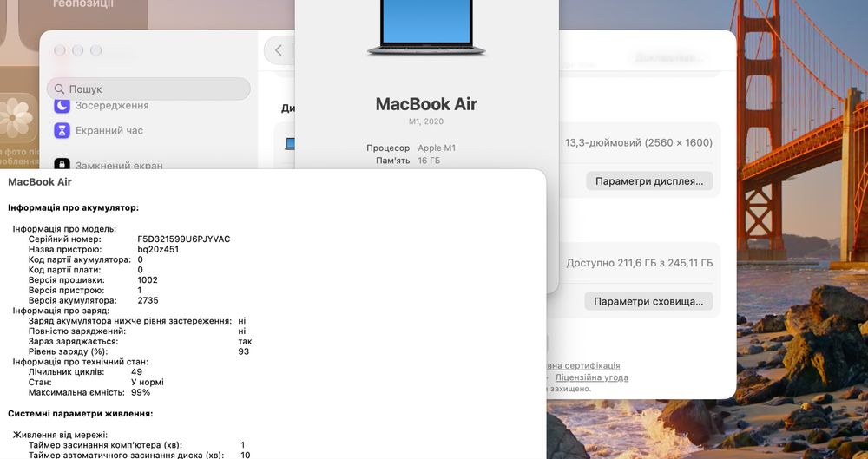Click charge level value 93

click(244, 351)
